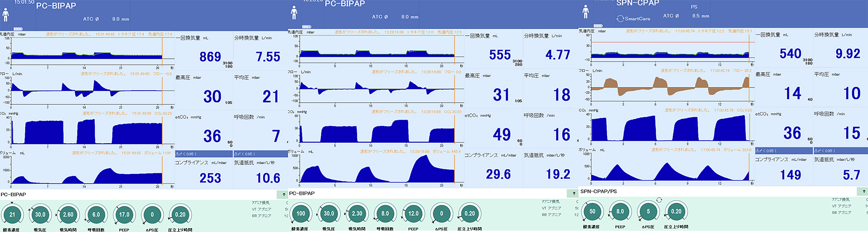Click refresh icon above the ΔPS圧 5 dial
The height and width of the screenshot is (232, 868).
(659, 200)
